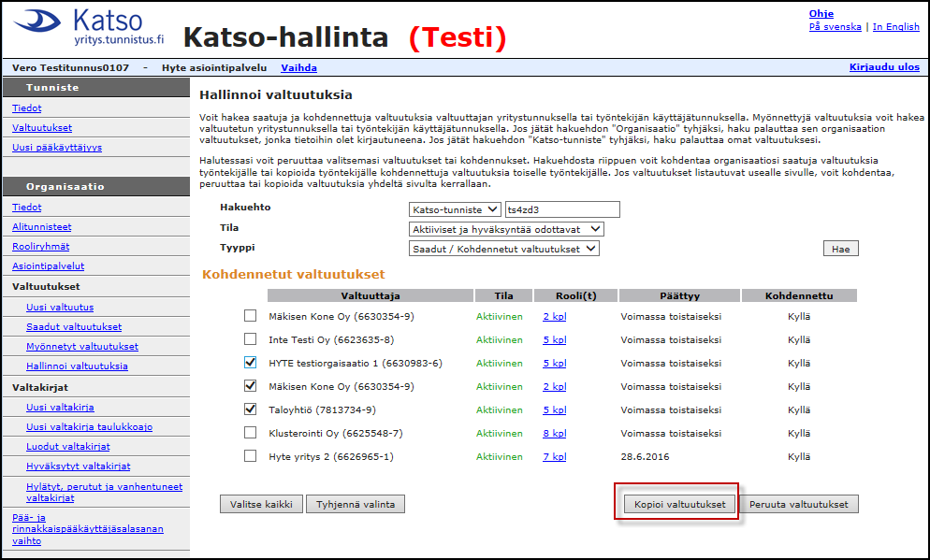Click the Rooli(t) column header
Image resolution: width=930 pixels, height=560 pixels.
pos(576,295)
